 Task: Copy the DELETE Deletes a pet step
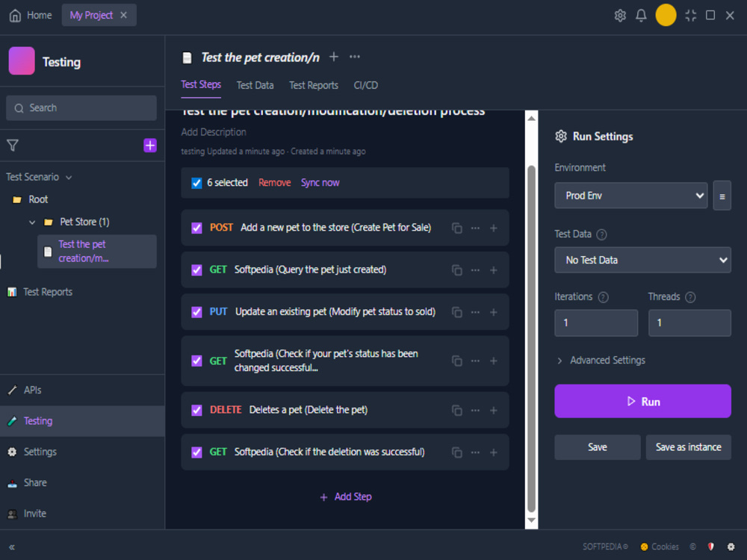[457, 410]
